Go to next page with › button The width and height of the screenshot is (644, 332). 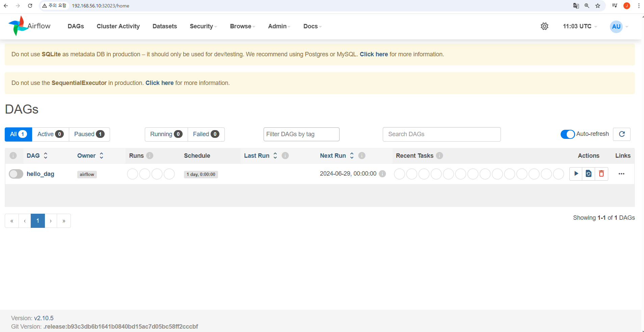point(51,221)
